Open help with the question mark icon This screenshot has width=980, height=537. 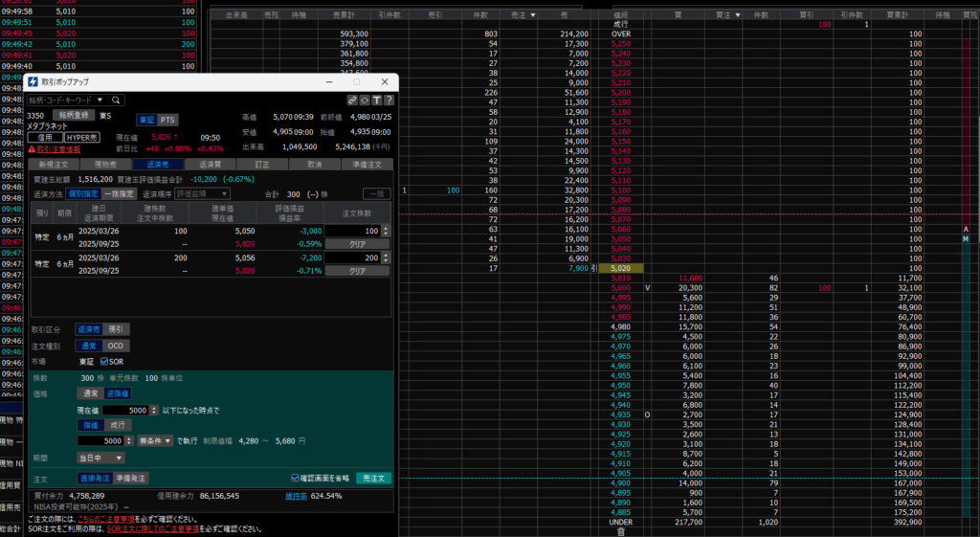tap(389, 100)
